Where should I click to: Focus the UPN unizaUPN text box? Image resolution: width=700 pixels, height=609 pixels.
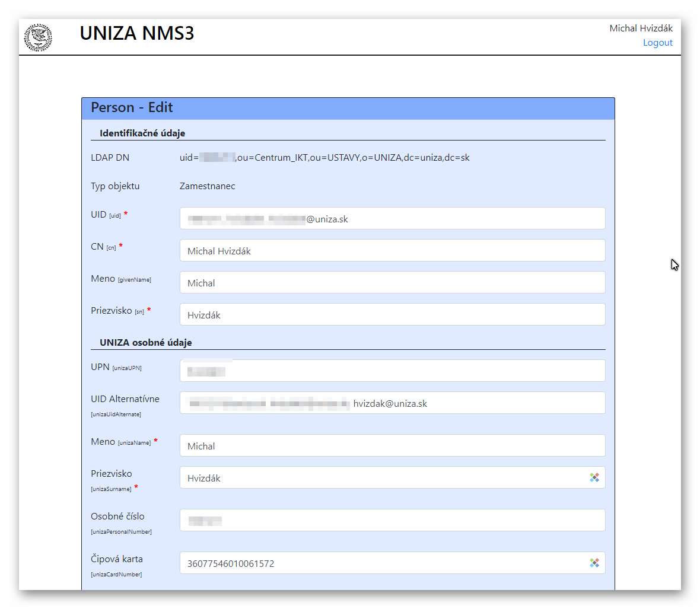(392, 371)
